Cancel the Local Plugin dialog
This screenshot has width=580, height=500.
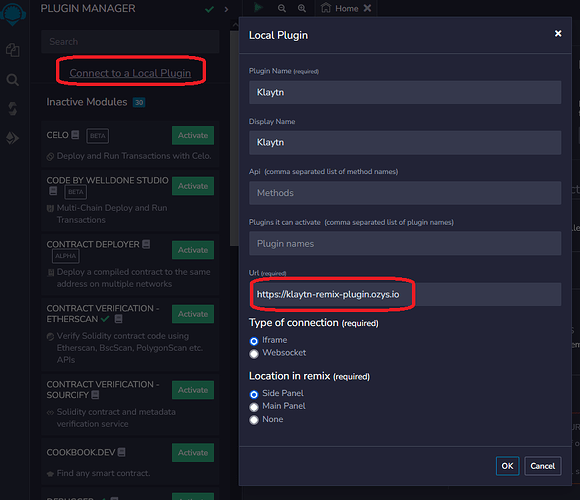click(x=543, y=466)
